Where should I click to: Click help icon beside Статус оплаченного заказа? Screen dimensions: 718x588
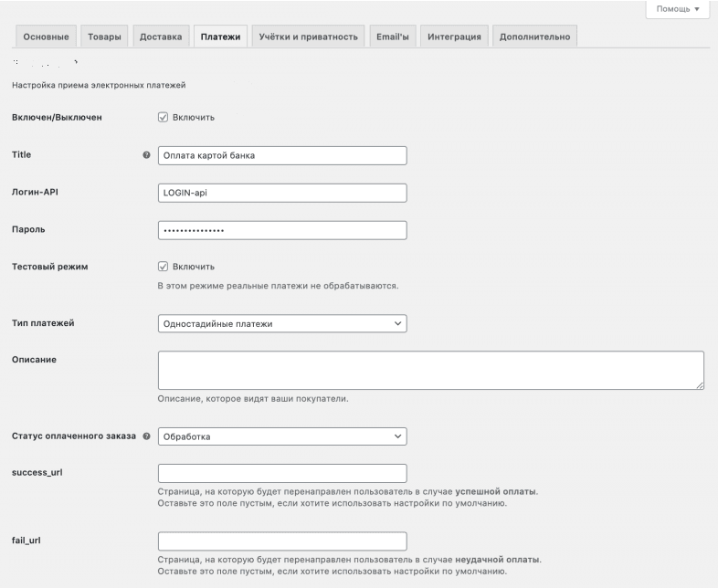pos(147,436)
